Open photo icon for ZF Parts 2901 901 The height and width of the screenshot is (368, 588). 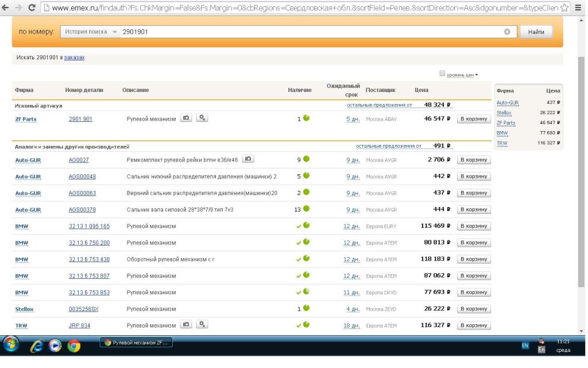coord(186,118)
